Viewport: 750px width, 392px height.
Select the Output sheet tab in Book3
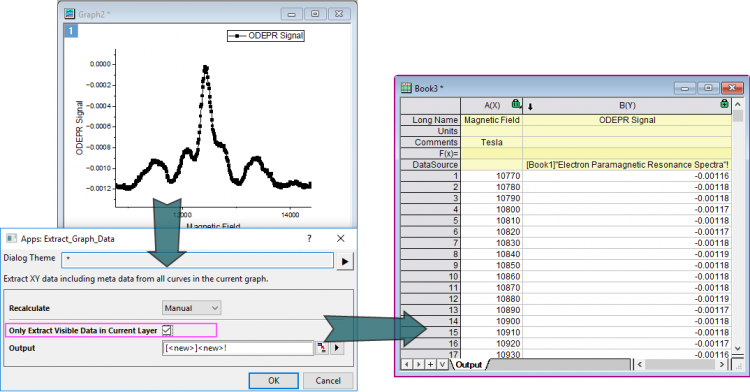(469, 365)
